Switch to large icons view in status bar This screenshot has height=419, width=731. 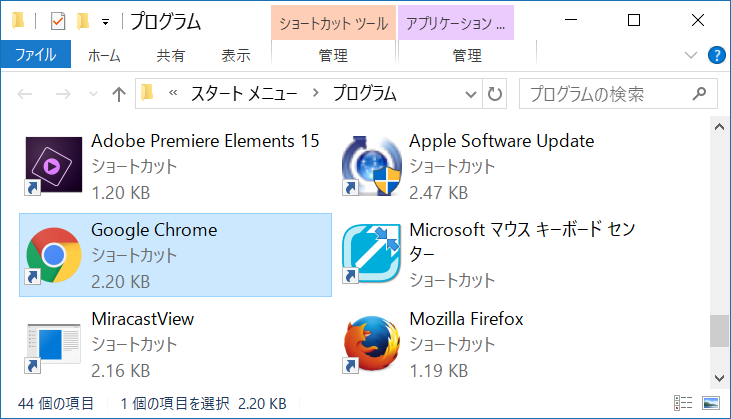pyautogui.click(x=710, y=403)
